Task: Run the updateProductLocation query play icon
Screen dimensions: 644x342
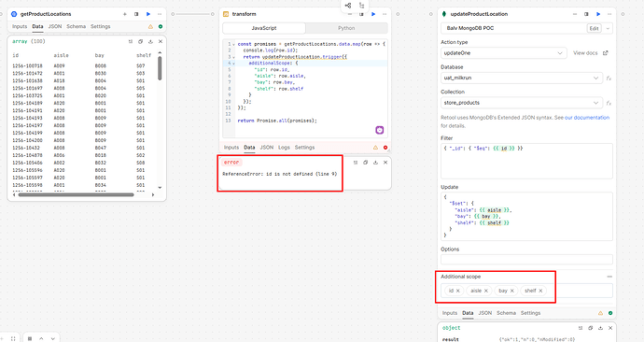Action: pyautogui.click(x=598, y=14)
